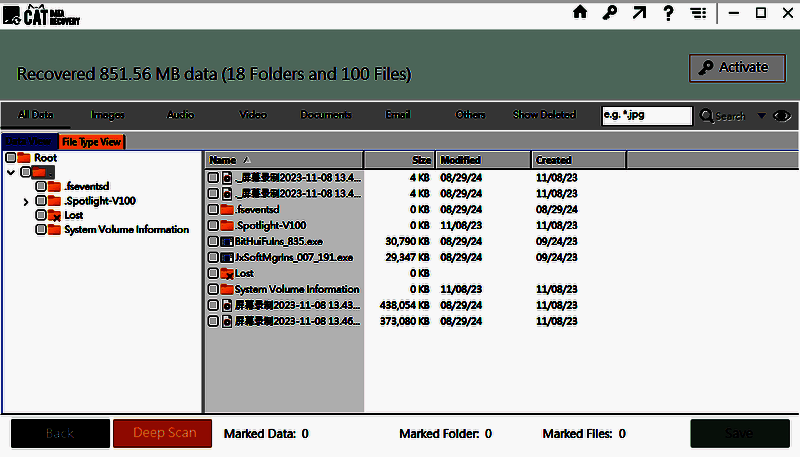Click the BitHuiFulns_835.exe file icon
The width and height of the screenshot is (800, 457).
[226, 241]
